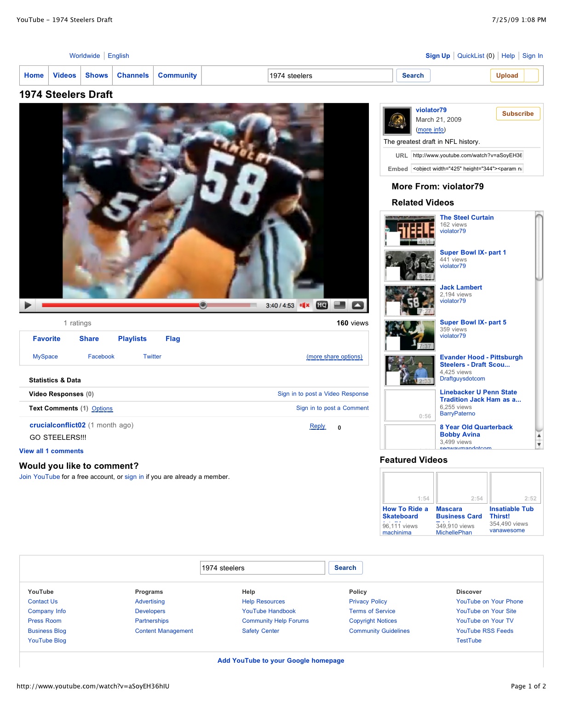Viewport: 563px width, 728px height.
Task: Click the top search box
Action: 330,76
